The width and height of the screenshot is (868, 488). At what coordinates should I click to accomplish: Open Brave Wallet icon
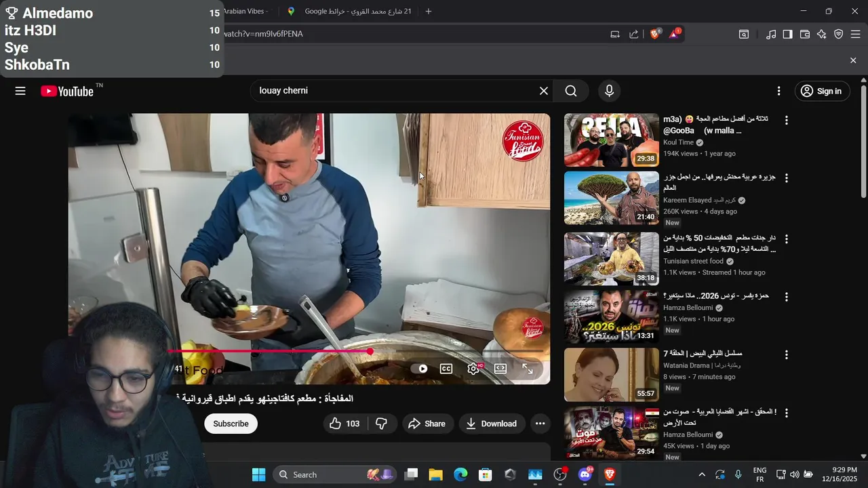pos(805,34)
